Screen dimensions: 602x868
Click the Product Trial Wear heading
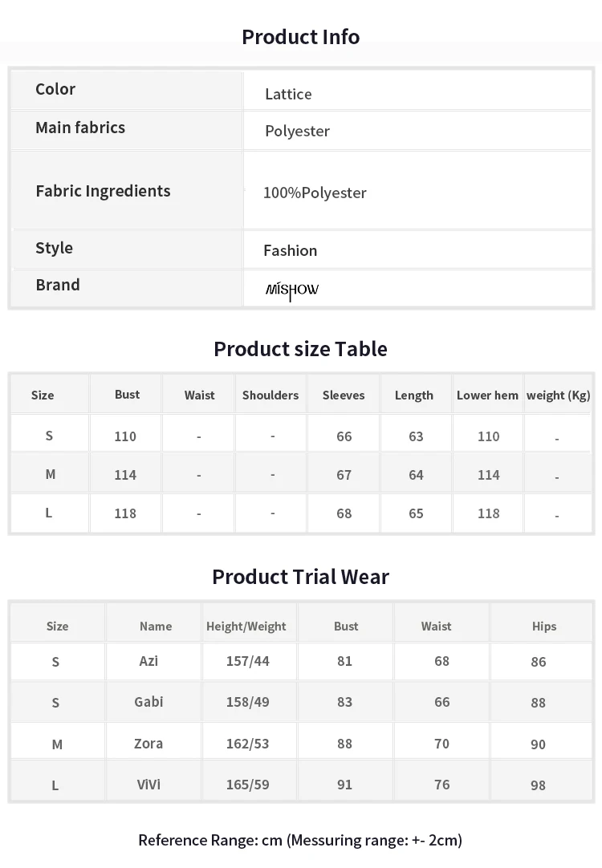(301, 577)
